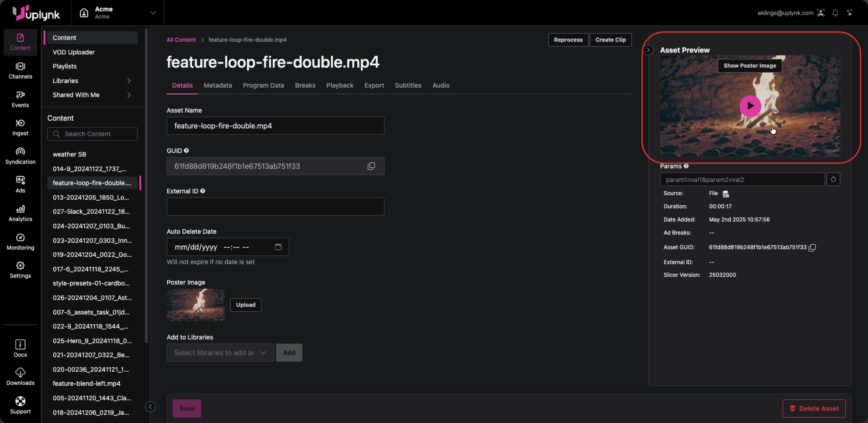Image resolution: width=868 pixels, height=423 pixels.
Task: Open the Channels section in sidebar
Action: coord(20,70)
